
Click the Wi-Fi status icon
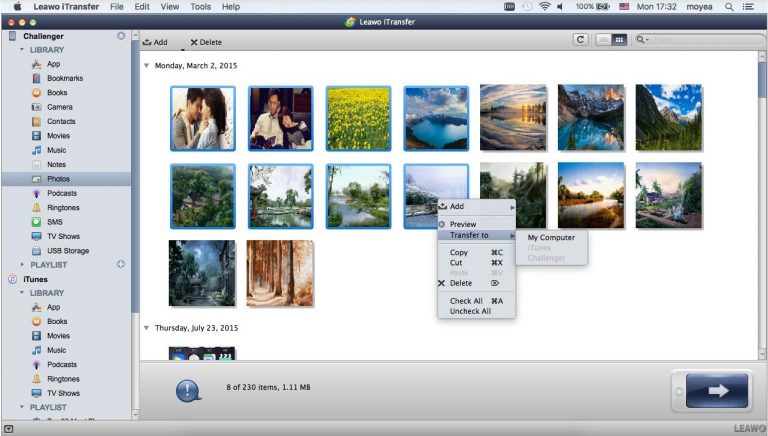(544, 7)
